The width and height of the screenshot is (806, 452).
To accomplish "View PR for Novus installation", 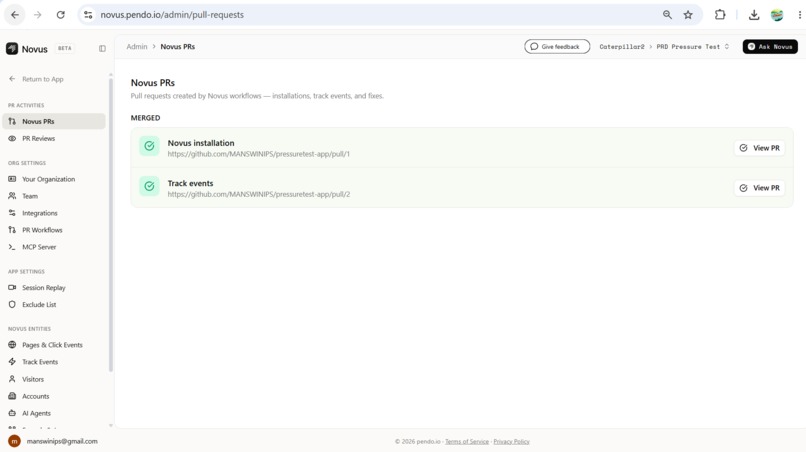I will pos(759,148).
